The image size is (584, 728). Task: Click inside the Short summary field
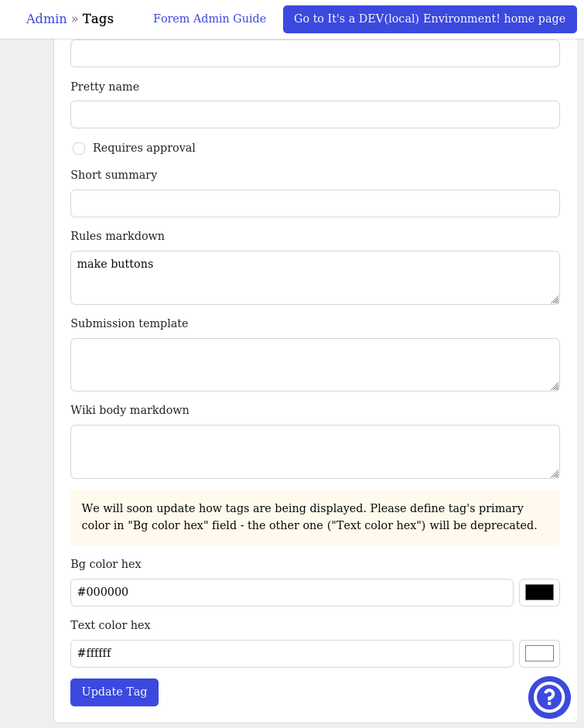pos(315,203)
